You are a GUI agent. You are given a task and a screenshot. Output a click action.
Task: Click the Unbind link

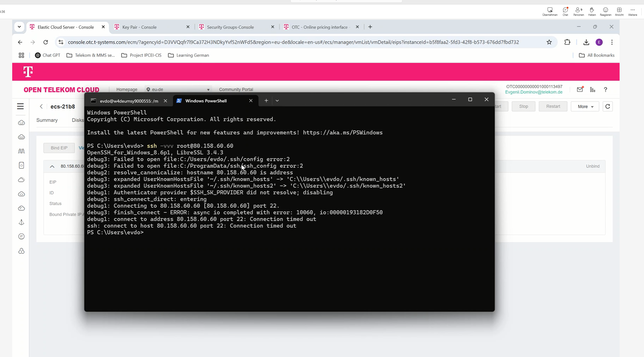pos(593,166)
